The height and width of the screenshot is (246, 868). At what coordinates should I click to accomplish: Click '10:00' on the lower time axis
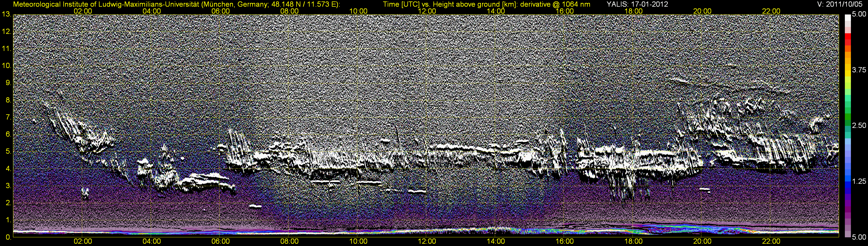pos(358,242)
